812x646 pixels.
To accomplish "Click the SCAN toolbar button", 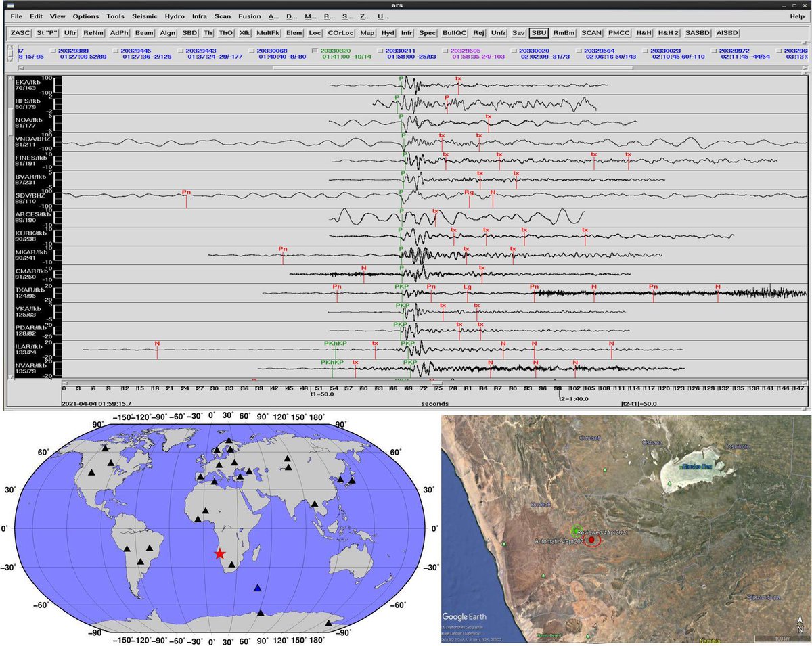I will pyautogui.click(x=591, y=32).
